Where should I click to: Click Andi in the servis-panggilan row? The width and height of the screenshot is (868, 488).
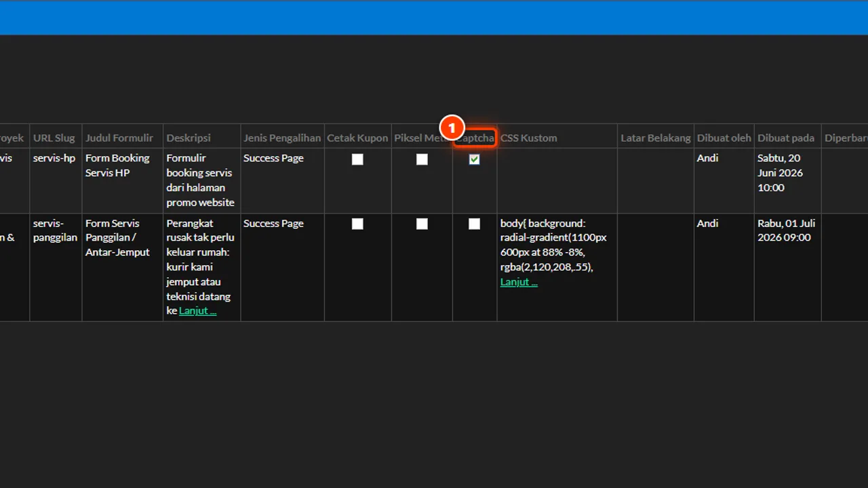(707, 223)
